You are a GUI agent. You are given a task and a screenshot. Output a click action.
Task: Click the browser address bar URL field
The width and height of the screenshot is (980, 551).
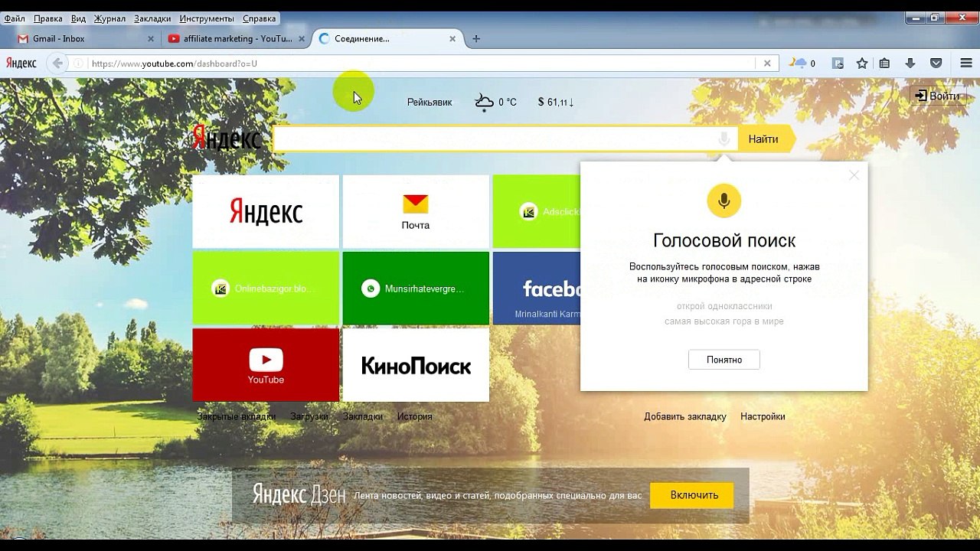421,64
